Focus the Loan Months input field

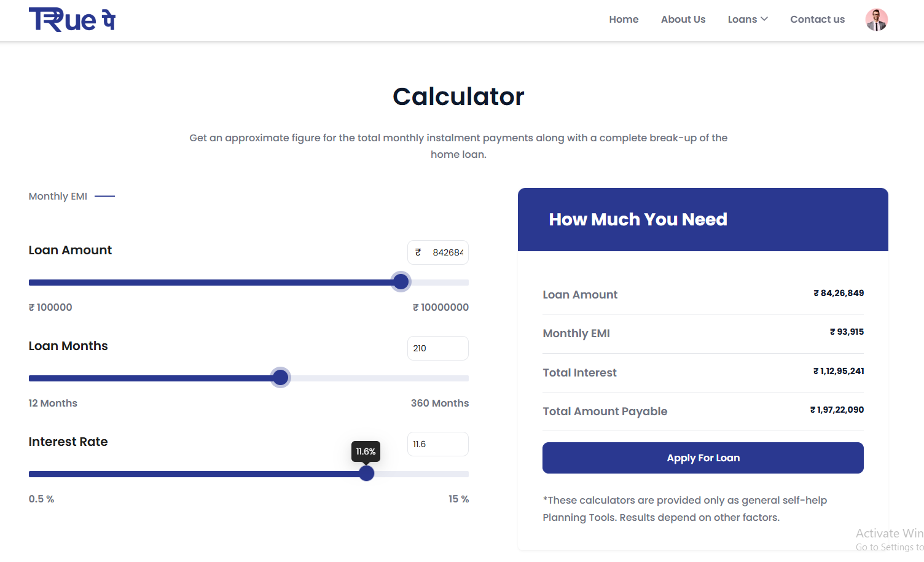click(x=437, y=348)
